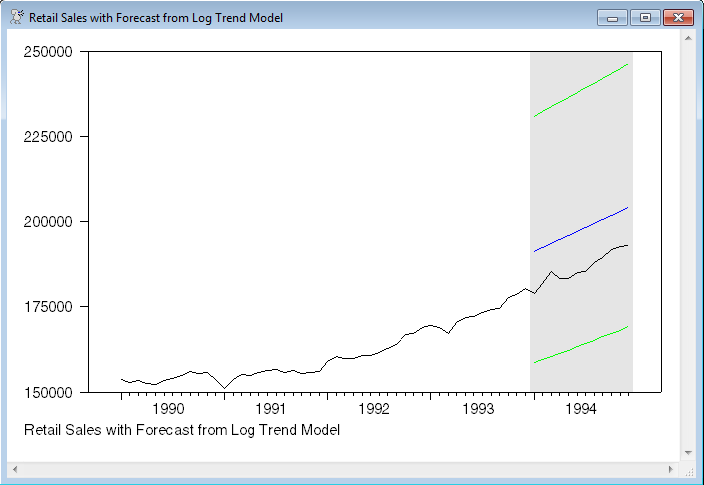Screen dimensions: 704x485
Task: Click the horizontal scrollbar track
Action: pos(340,468)
